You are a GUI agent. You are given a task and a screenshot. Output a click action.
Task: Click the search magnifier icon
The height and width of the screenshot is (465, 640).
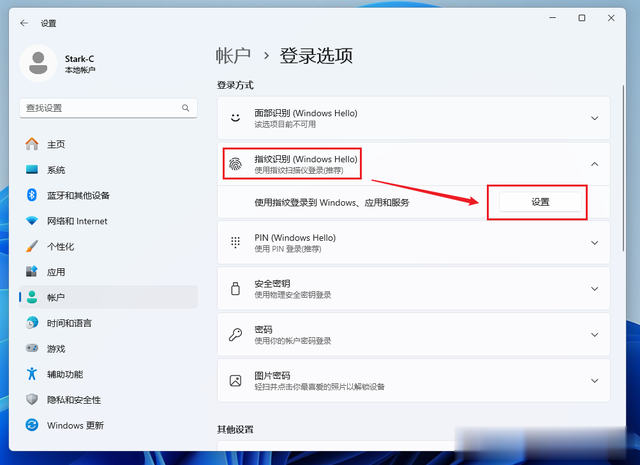(185, 108)
